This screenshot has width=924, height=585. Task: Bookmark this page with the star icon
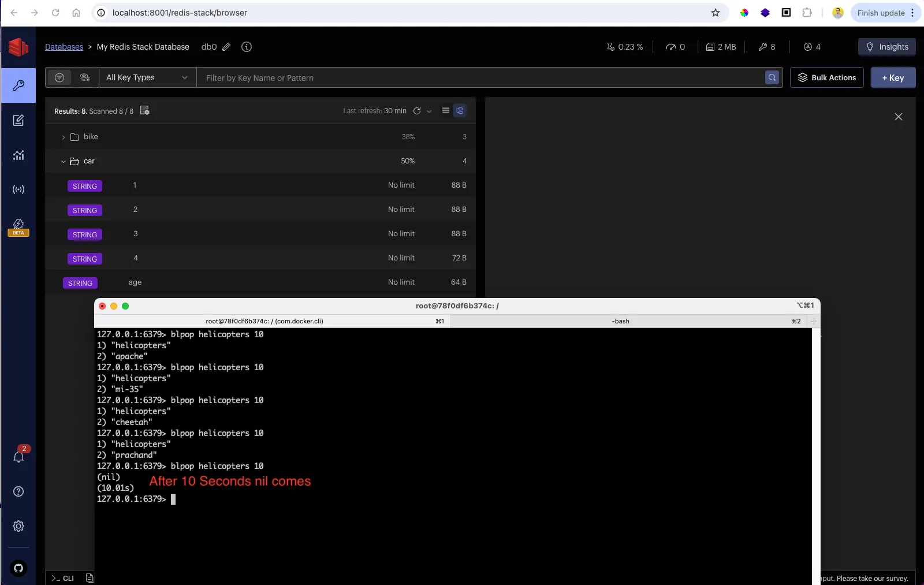click(716, 13)
